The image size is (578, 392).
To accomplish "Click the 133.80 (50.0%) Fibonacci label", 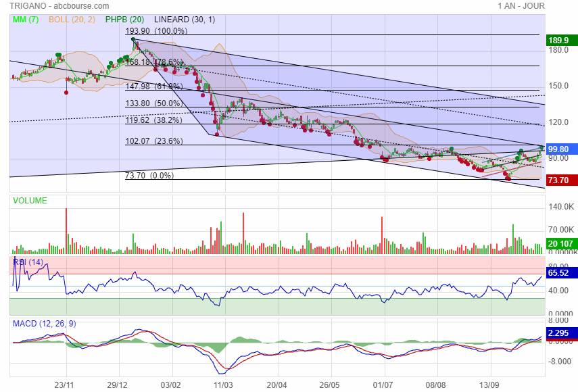I will click(154, 103).
